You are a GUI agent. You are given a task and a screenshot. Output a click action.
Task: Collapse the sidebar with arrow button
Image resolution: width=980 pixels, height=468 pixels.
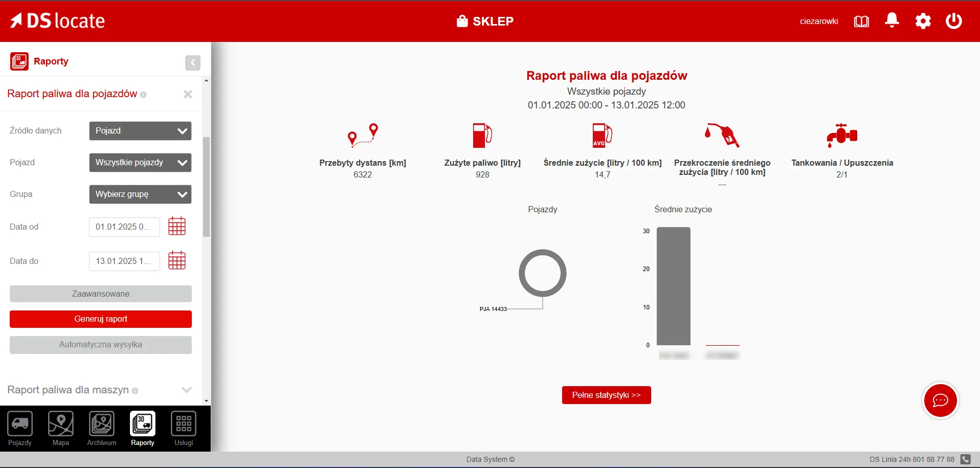pyautogui.click(x=193, y=62)
